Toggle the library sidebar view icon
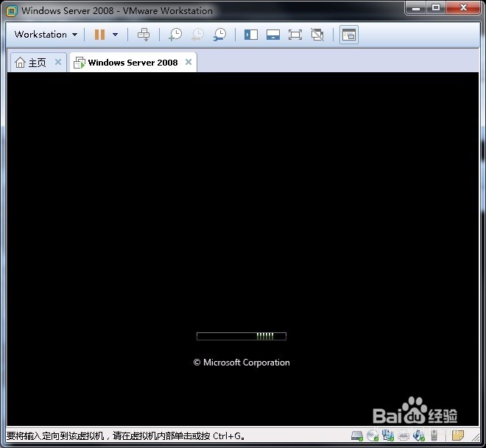This screenshot has height=448, width=486. (251, 35)
